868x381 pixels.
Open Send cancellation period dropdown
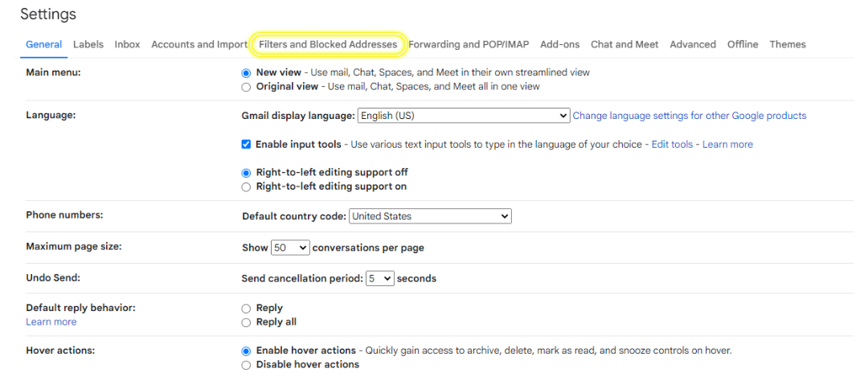pos(379,279)
